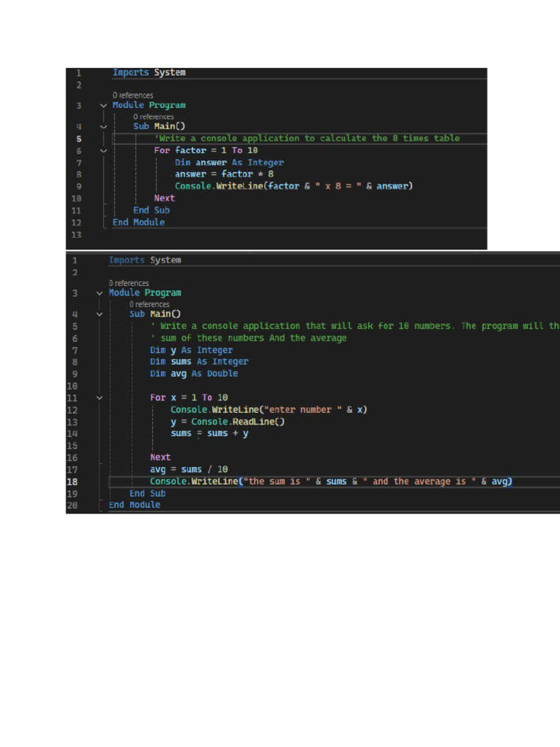Open "0 references" above Module Program in sum-average code
Screen dimensions: 560x747
tap(129, 283)
